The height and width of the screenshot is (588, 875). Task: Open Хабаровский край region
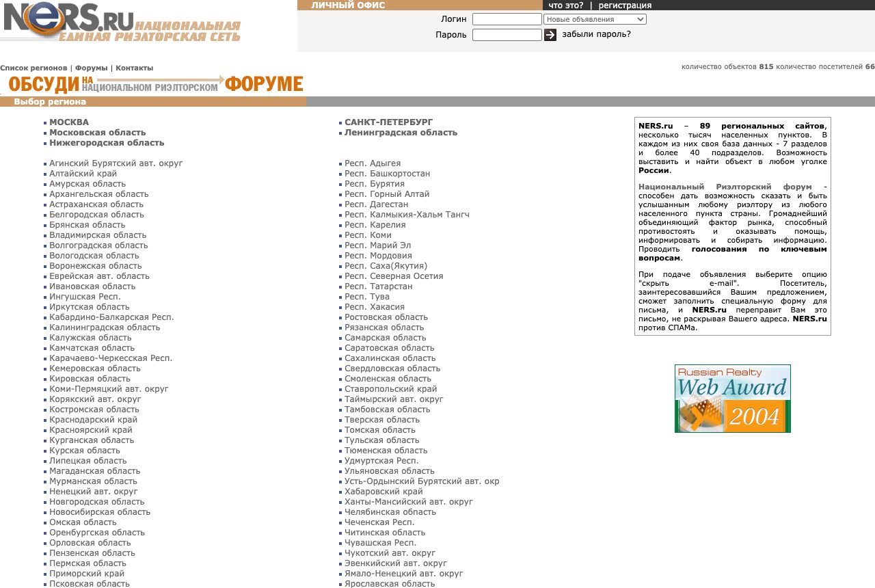[x=384, y=492]
